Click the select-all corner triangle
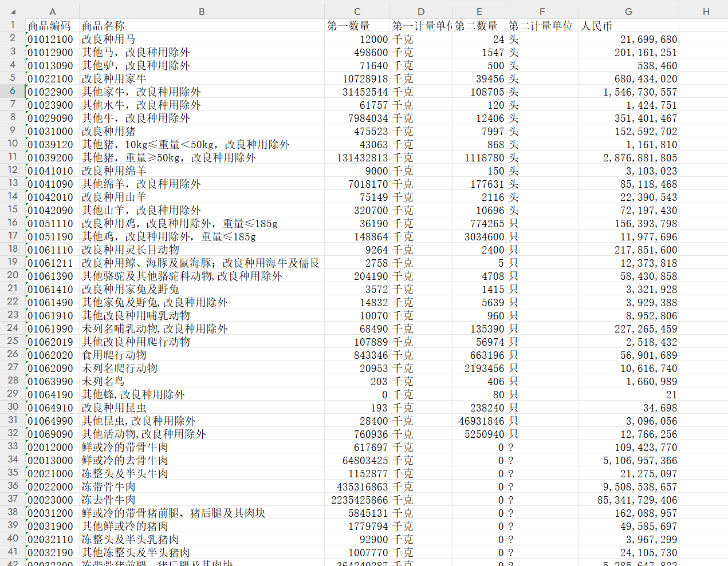The height and width of the screenshot is (566, 728). point(13,12)
